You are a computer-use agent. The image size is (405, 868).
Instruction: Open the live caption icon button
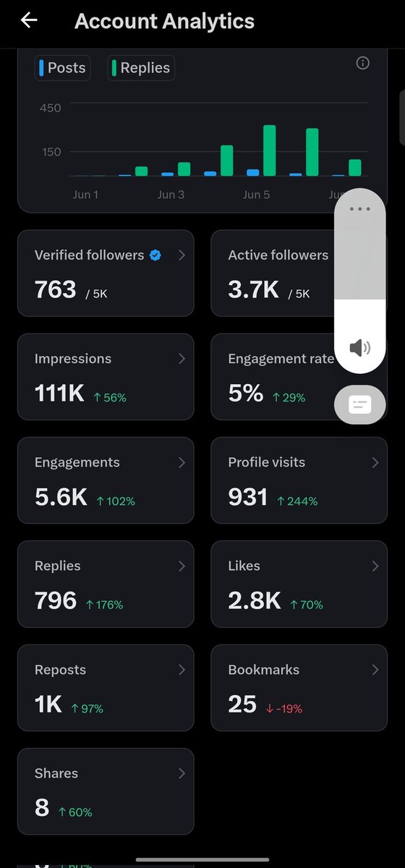tap(359, 405)
